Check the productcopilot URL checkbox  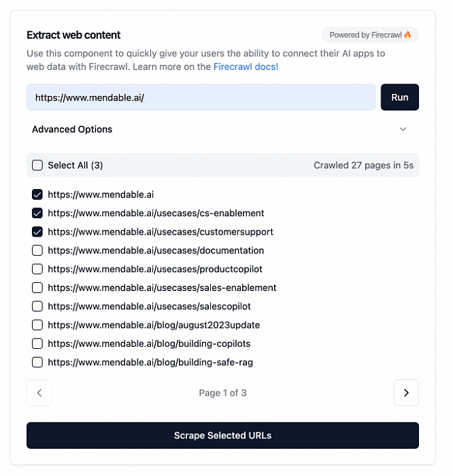pos(37,269)
